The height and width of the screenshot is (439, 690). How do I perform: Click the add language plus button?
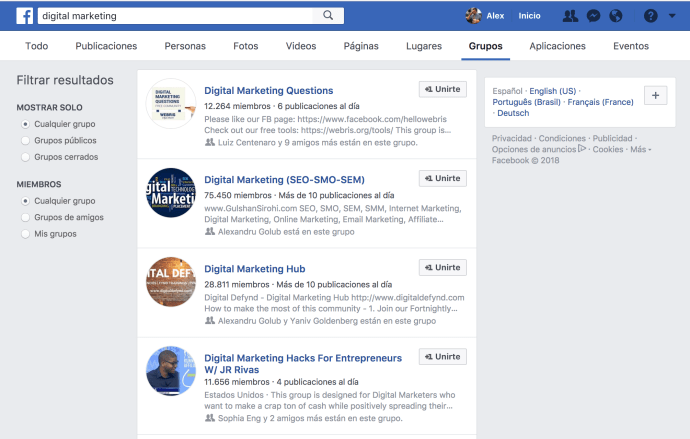click(655, 95)
